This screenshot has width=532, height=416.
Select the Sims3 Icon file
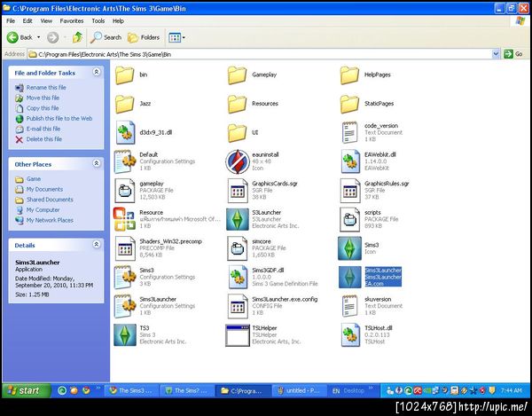pos(350,248)
